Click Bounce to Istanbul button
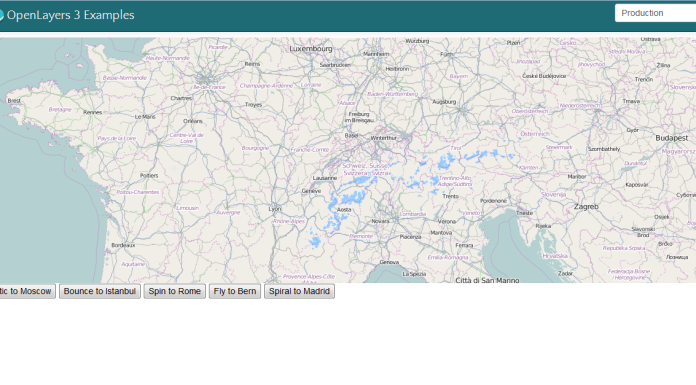The height and width of the screenshot is (385, 696). 100,291
